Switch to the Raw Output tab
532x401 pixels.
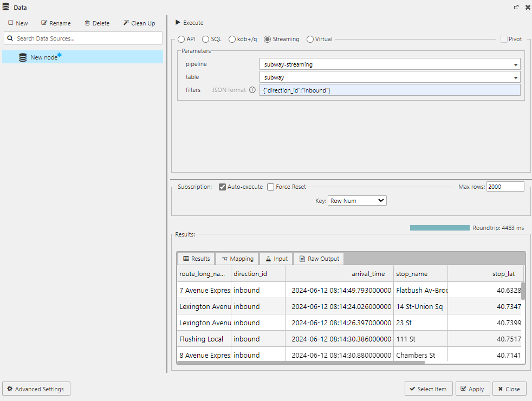(x=319, y=258)
